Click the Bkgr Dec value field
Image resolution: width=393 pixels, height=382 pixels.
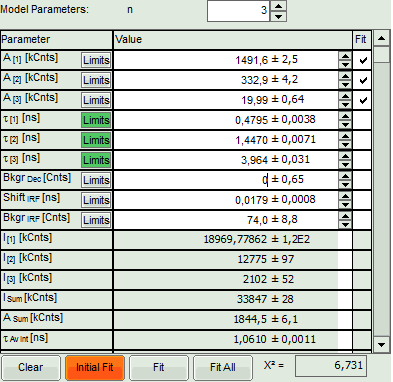227,180
